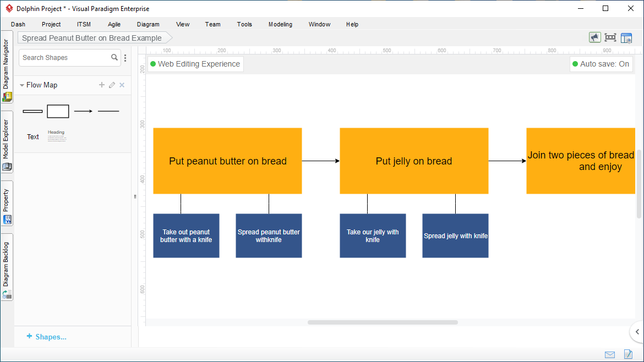Select 'Put jelly on bread' box
644x362 pixels.
tap(414, 161)
